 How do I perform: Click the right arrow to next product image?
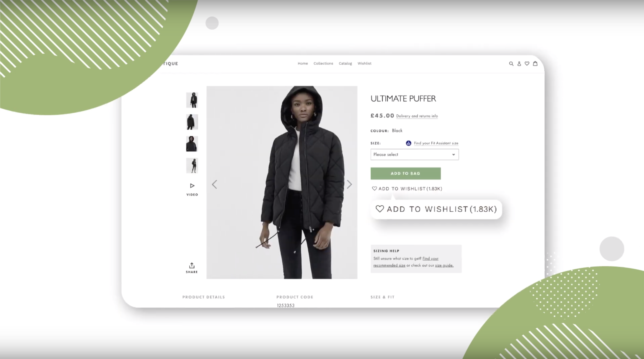pos(350,184)
